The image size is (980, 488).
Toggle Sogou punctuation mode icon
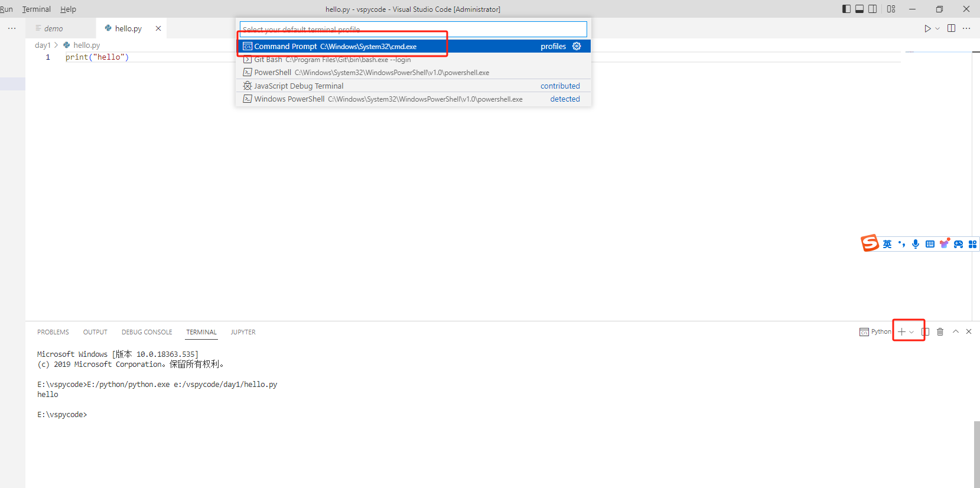click(901, 244)
